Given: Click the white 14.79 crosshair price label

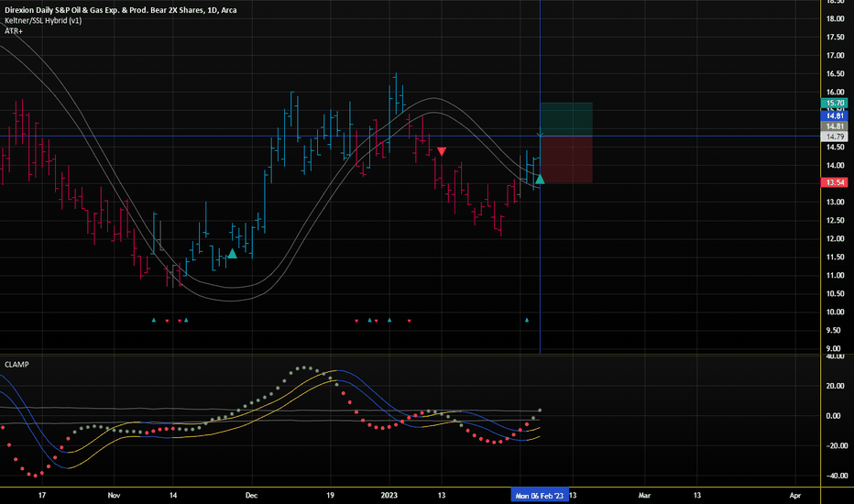Looking at the screenshot, I should (x=835, y=137).
